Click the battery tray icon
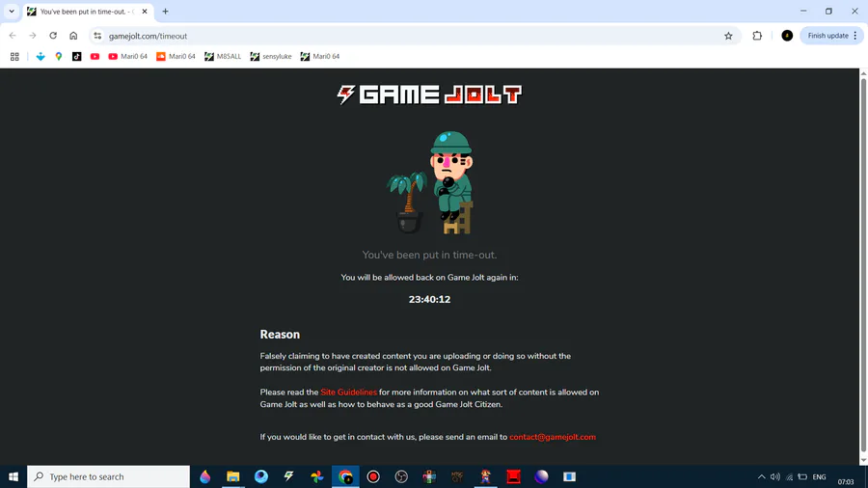 pos(802,477)
